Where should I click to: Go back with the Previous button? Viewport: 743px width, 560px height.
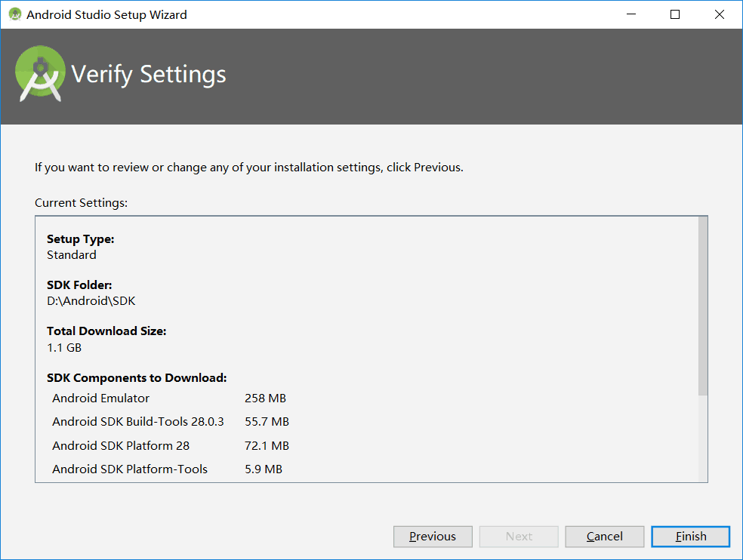(433, 537)
